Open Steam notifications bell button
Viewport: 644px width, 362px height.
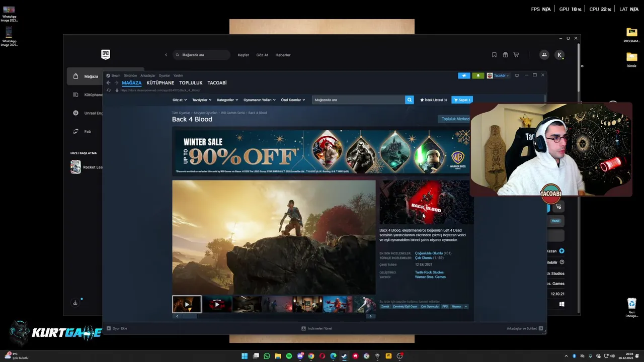point(478,75)
